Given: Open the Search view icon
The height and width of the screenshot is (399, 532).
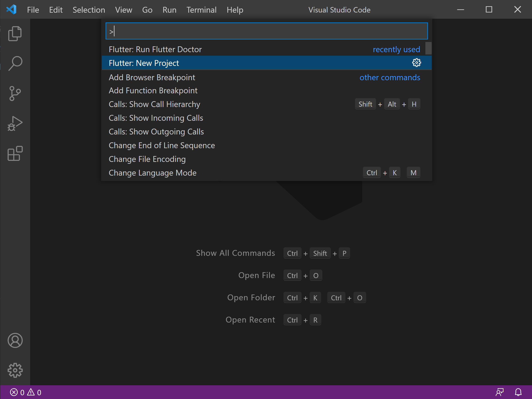Looking at the screenshot, I should click(x=15, y=64).
